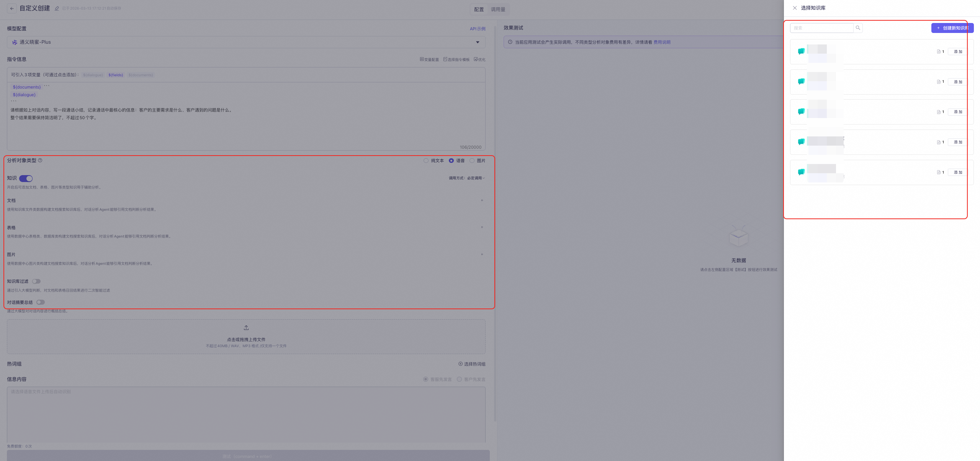Viewport: 980px width, 461px height.
Task: Click the teal icon of the first knowledge base card
Action: 801,51
